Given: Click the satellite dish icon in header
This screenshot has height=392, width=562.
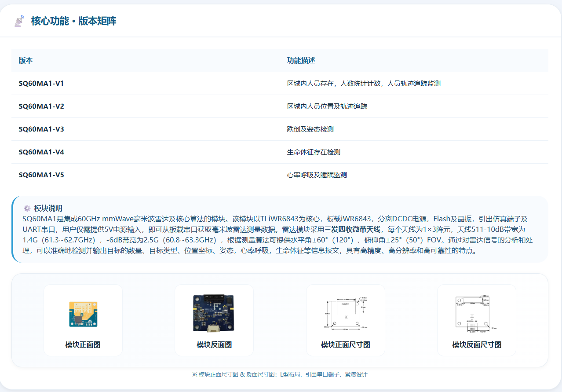Looking at the screenshot, I should [x=19, y=21].
